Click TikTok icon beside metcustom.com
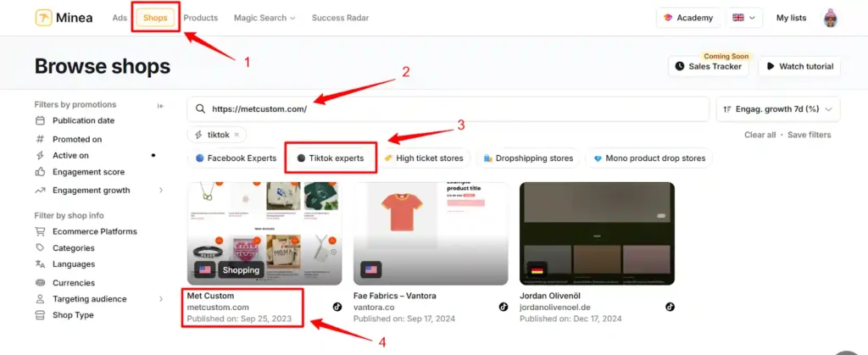This screenshot has width=868, height=355. coord(337,307)
